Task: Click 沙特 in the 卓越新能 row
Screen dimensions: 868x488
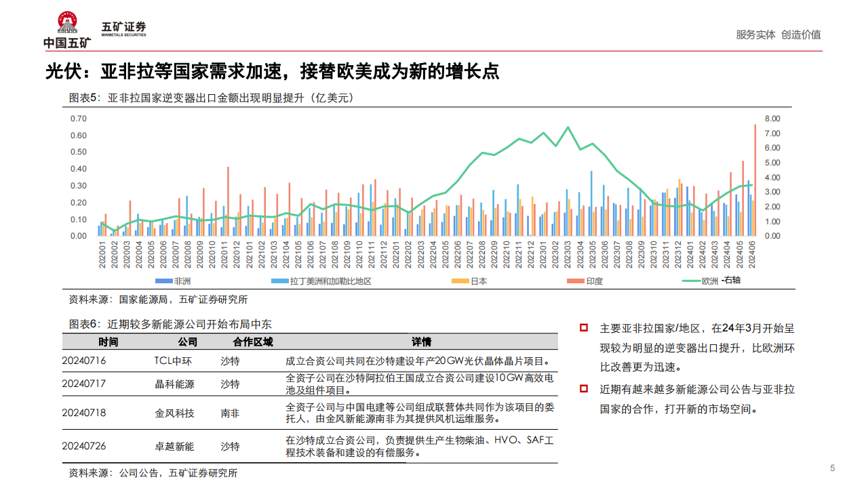Action: [x=231, y=446]
